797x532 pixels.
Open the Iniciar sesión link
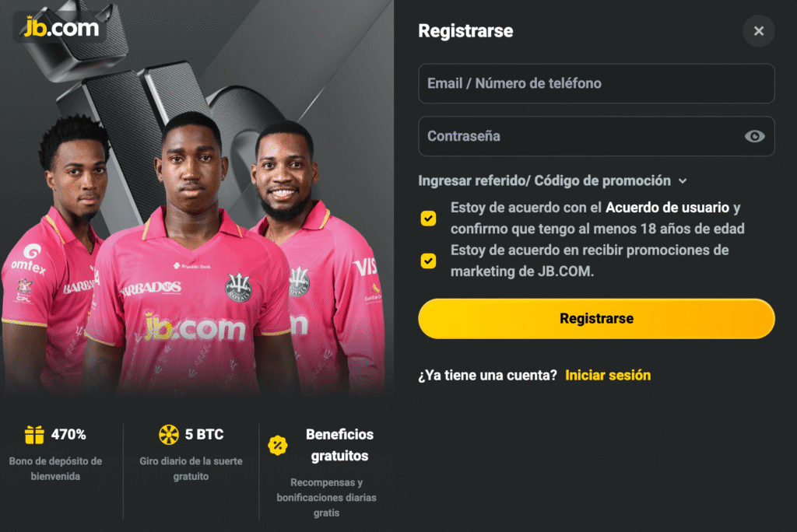608,375
